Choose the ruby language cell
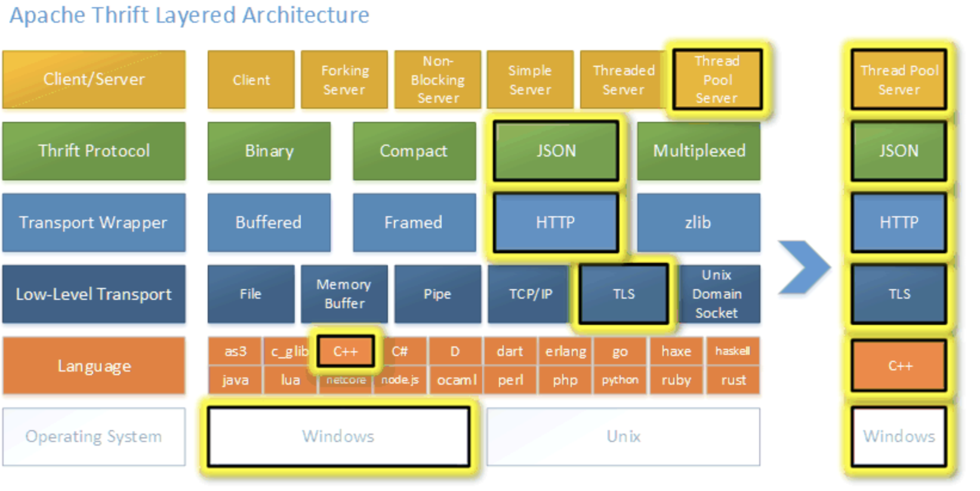 [676, 380]
